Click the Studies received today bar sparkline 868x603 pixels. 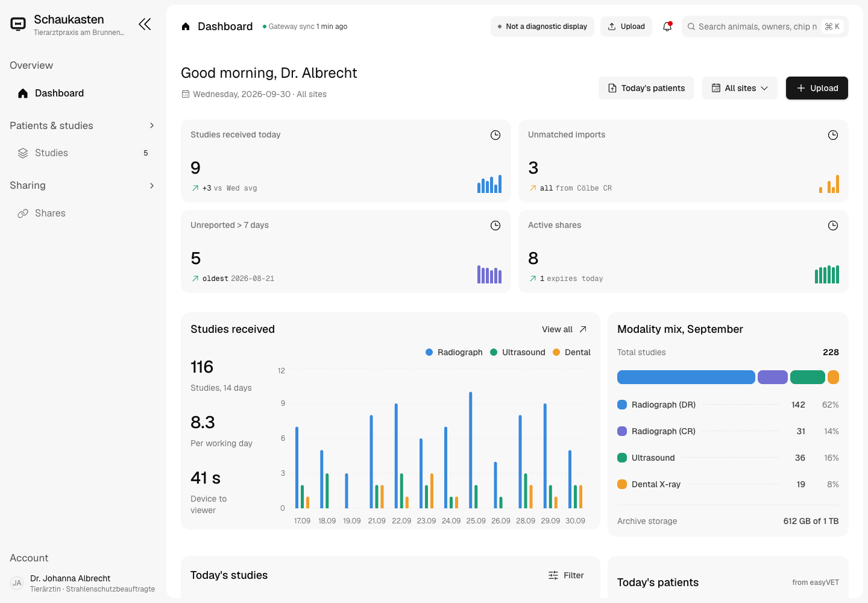(x=489, y=184)
